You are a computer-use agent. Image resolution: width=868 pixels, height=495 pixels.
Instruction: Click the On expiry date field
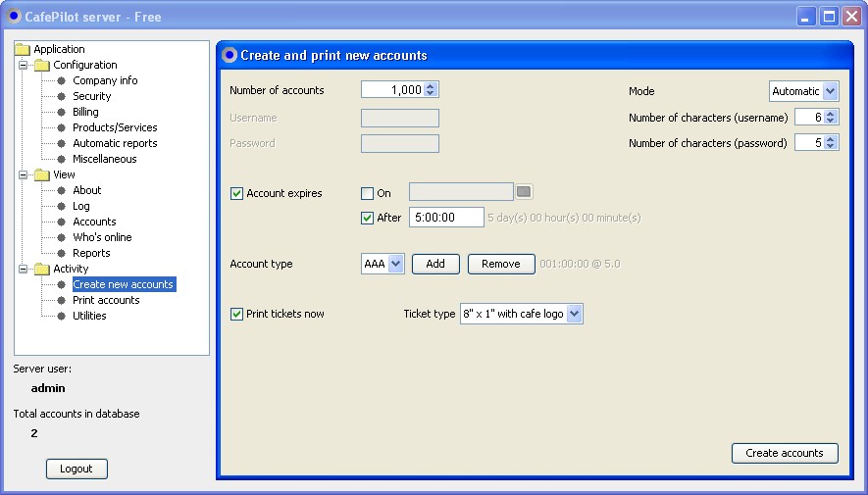click(461, 192)
